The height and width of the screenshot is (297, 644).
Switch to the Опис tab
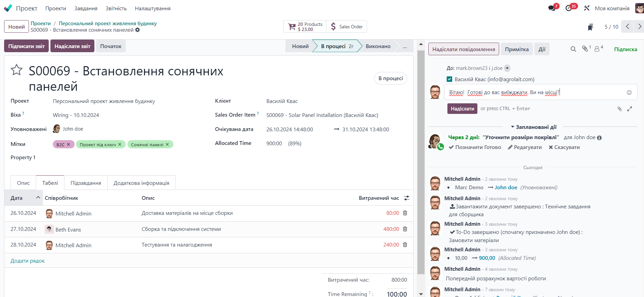click(x=24, y=183)
